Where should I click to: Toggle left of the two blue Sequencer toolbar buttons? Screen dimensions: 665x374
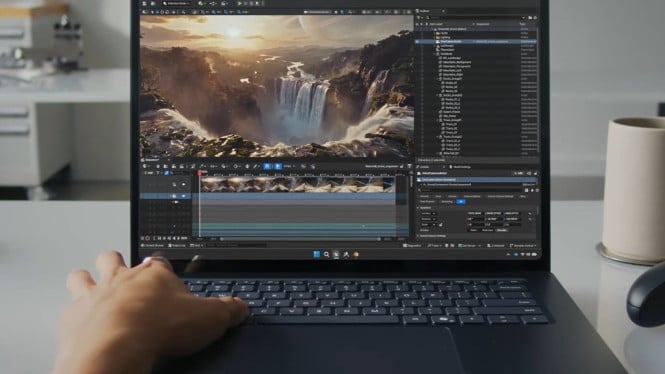267,167
